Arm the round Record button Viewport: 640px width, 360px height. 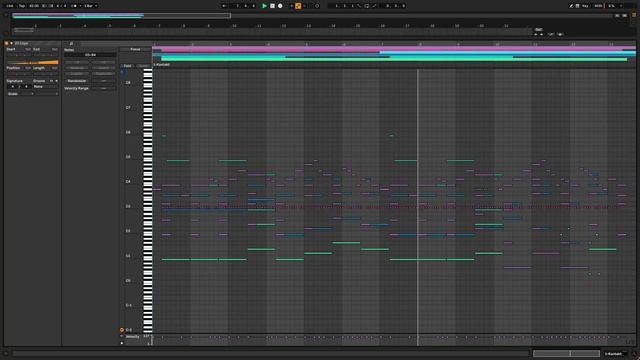(x=280, y=6)
